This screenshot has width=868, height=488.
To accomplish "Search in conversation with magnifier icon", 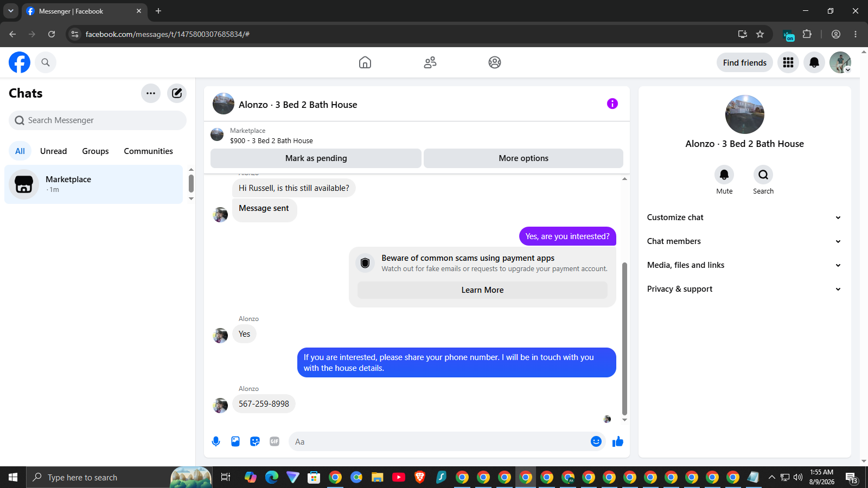I will [763, 175].
